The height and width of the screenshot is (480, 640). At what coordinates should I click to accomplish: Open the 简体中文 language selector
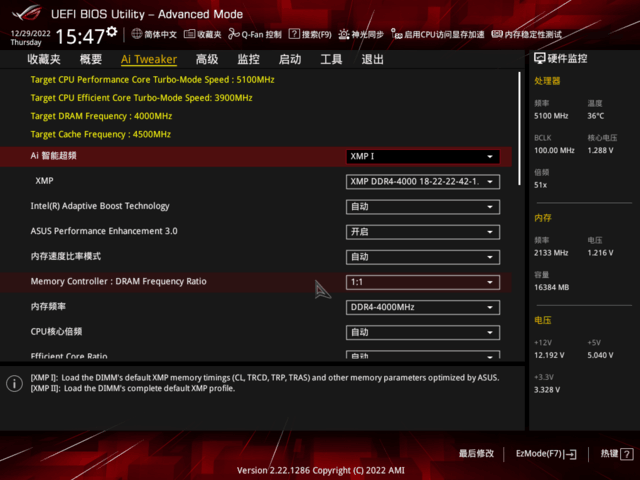click(153, 35)
